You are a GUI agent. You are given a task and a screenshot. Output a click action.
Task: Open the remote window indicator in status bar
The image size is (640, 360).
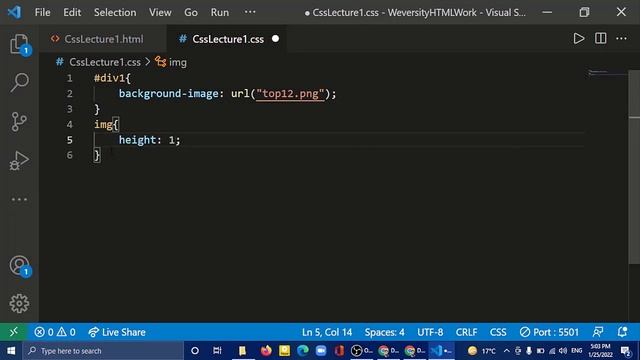[13, 332]
